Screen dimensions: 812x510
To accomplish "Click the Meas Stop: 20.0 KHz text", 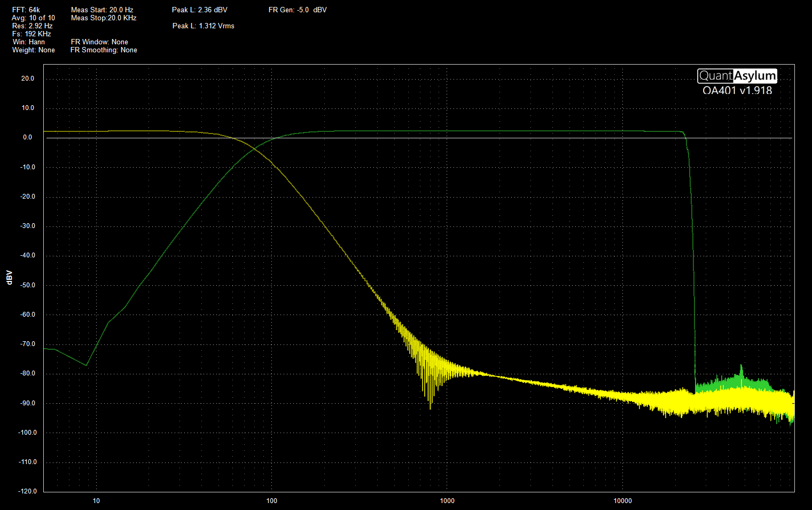I will [x=104, y=18].
